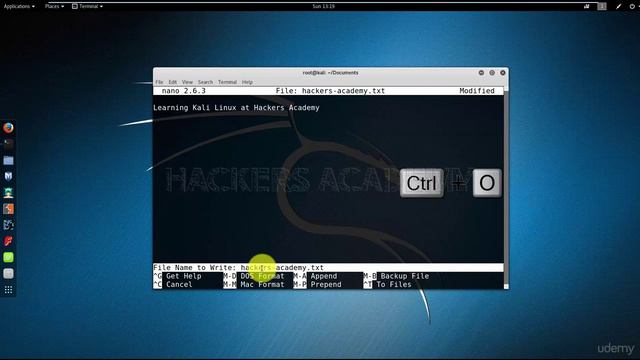The height and width of the screenshot is (360, 640).
Task: Close the terminal window
Action: tap(503, 73)
